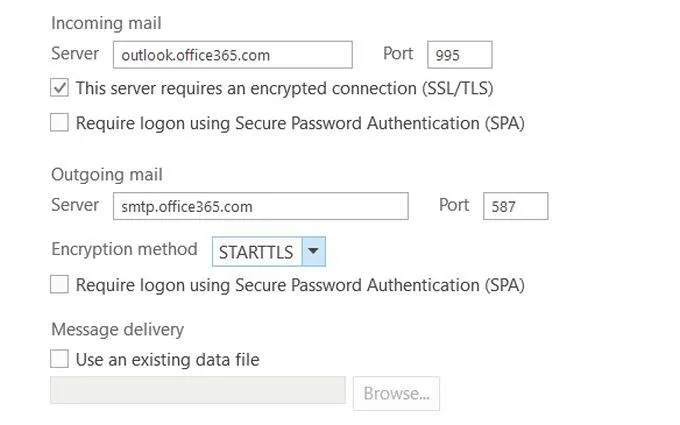The width and height of the screenshot is (680, 425).
Task: Click the Incoming mail section heading
Action: [106, 23]
